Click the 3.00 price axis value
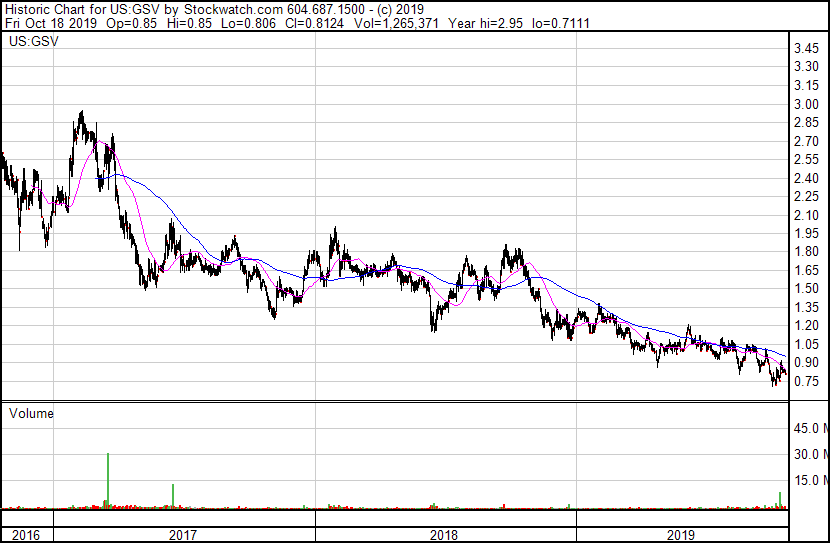Image resolution: width=830 pixels, height=543 pixels. tap(806, 104)
